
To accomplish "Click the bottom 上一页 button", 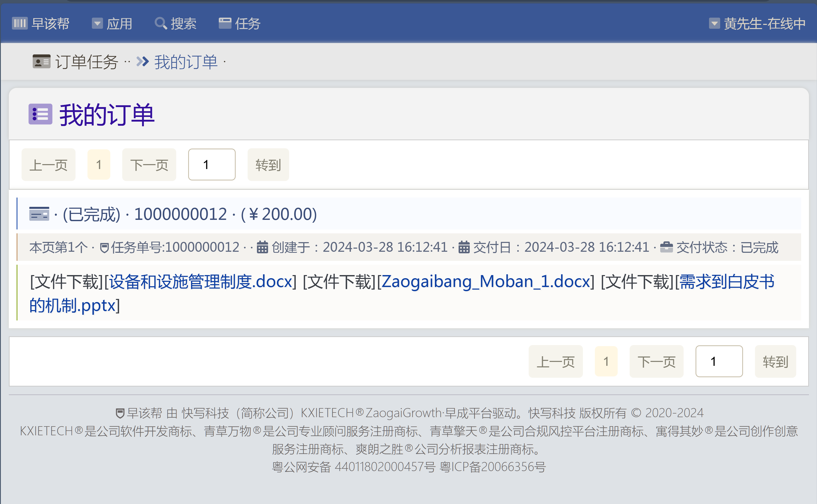I will click(x=555, y=361).
